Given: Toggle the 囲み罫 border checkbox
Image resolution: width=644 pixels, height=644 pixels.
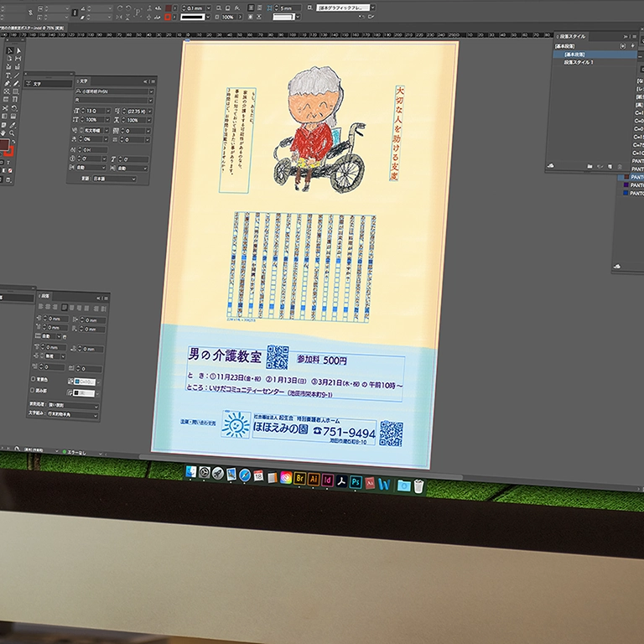Looking at the screenshot, I should click(x=33, y=389).
